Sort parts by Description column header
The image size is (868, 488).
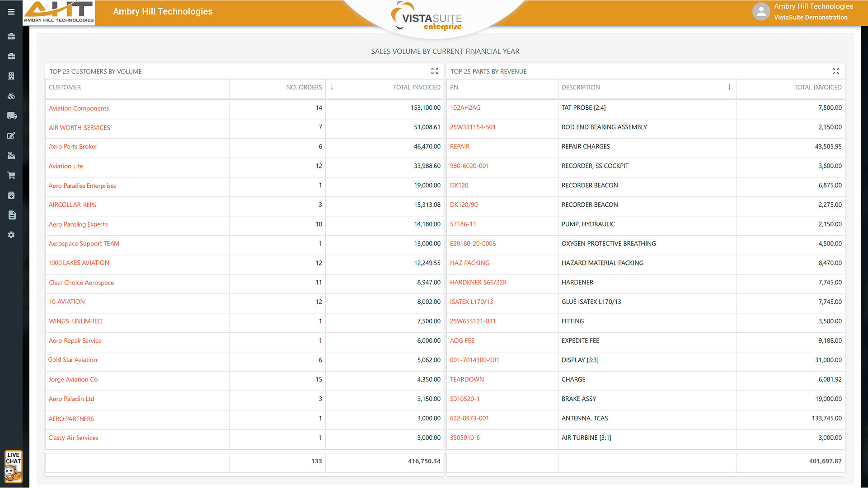[581, 87]
